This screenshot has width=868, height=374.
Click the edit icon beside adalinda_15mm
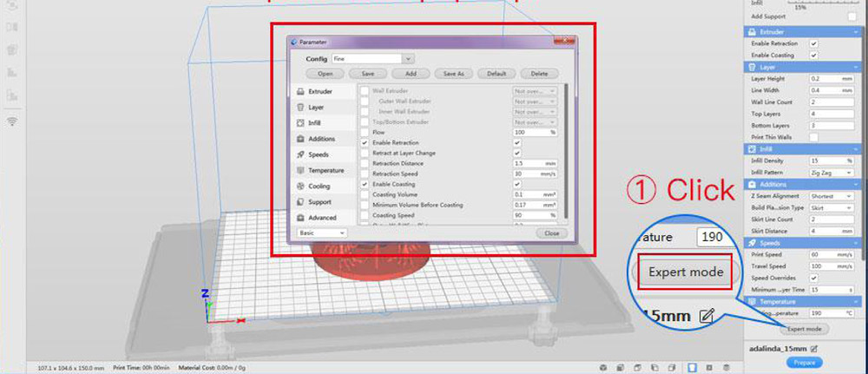(x=814, y=348)
